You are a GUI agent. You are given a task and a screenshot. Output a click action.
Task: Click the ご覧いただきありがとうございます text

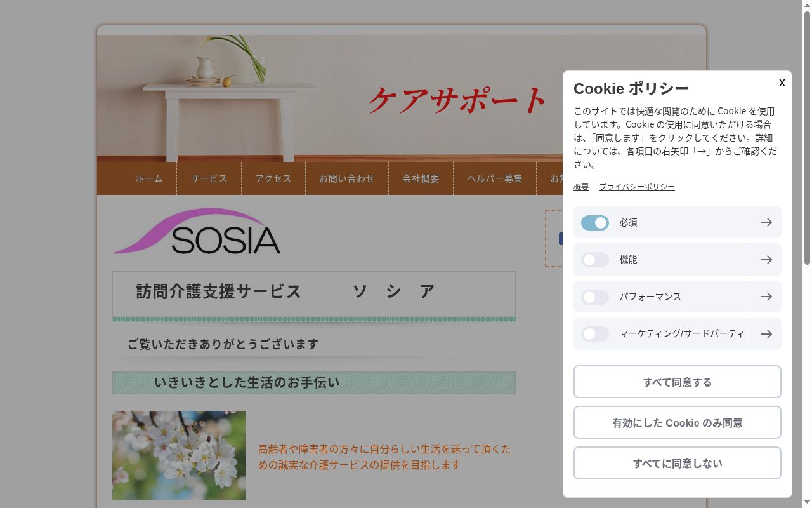tap(223, 344)
